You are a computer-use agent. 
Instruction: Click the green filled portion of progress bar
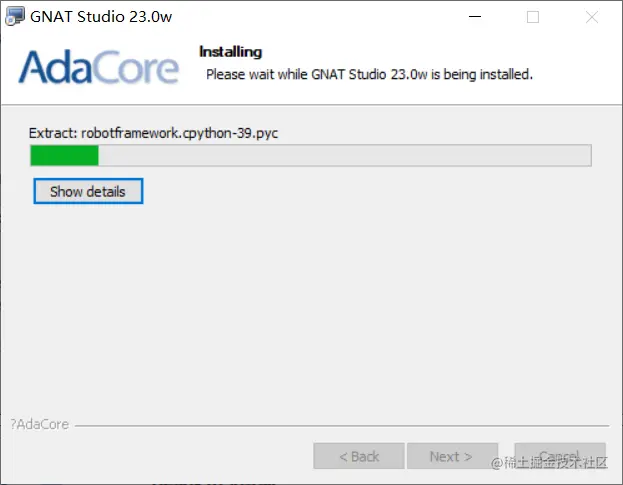64,155
